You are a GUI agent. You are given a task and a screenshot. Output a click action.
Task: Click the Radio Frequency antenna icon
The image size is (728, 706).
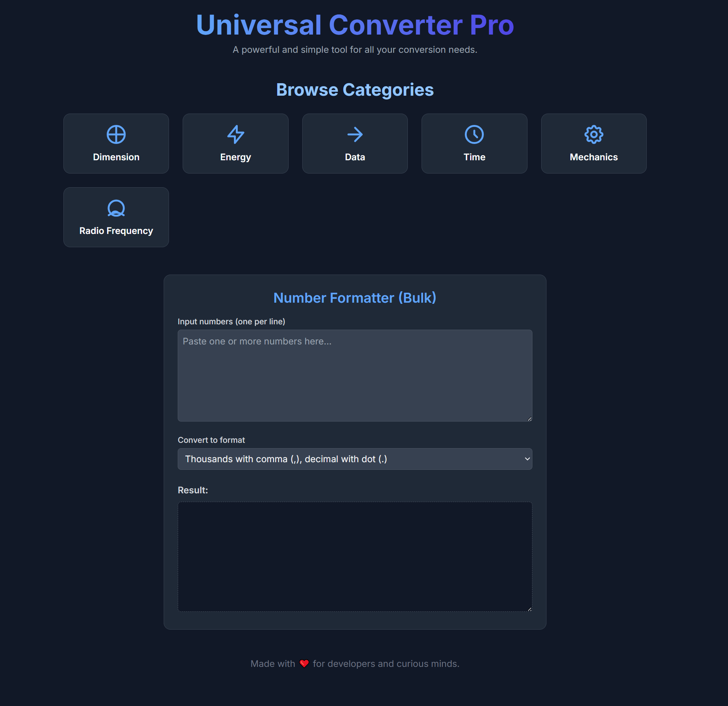click(116, 208)
